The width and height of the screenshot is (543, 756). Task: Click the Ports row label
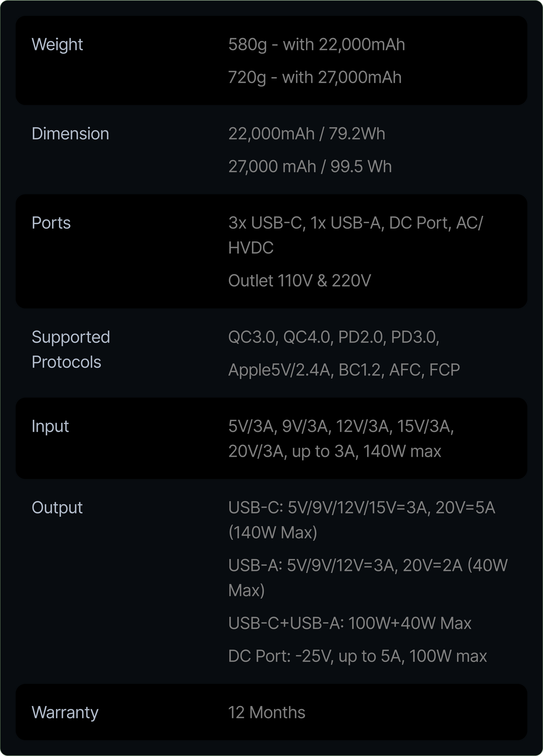pyautogui.click(x=51, y=223)
